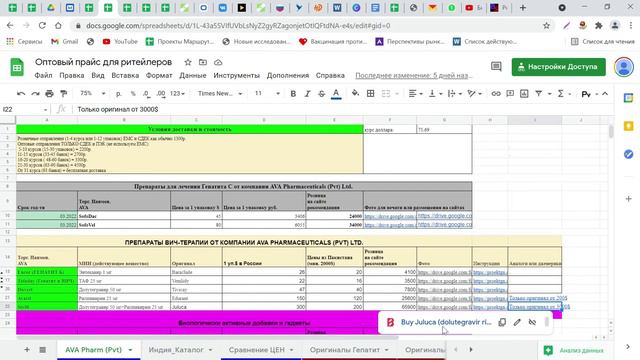Open the Инструменты menu

236,76
